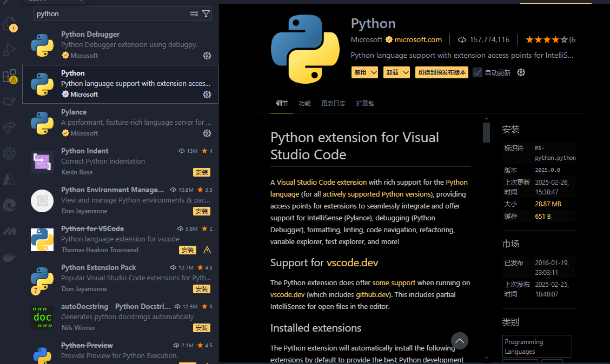Install the autoDocstring extension

pyautogui.click(x=202, y=328)
